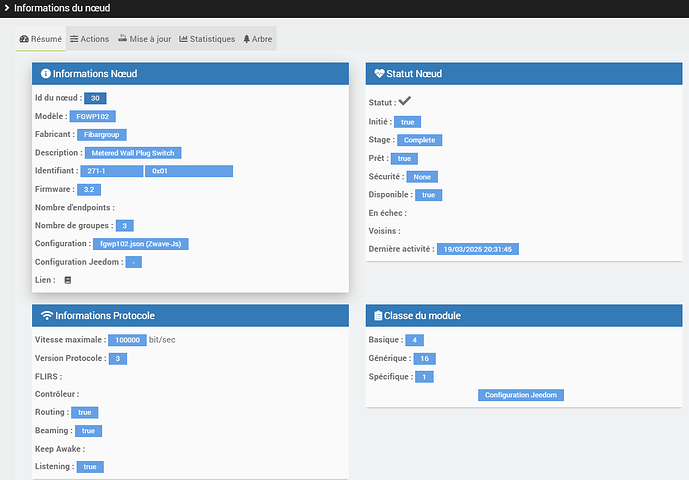Collapse the Informations du nœud chevron
This screenshot has width=689, height=480.
pyautogui.click(x=6, y=8)
